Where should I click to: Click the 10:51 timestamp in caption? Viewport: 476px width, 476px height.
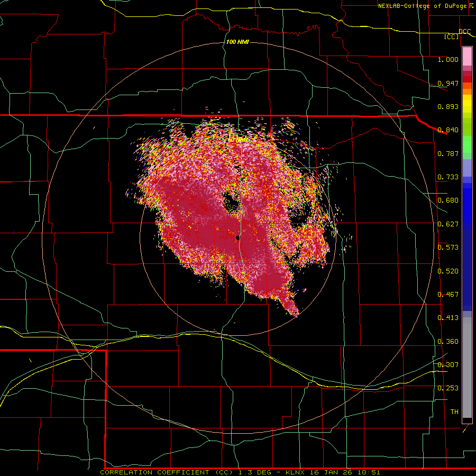pyautogui.click(x=369, y=472)
